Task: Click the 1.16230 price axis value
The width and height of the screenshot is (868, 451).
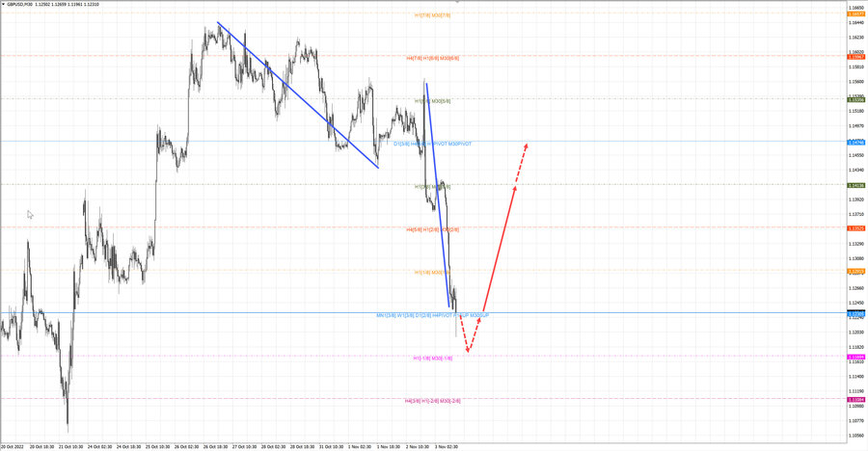Action: coord(855,38)
